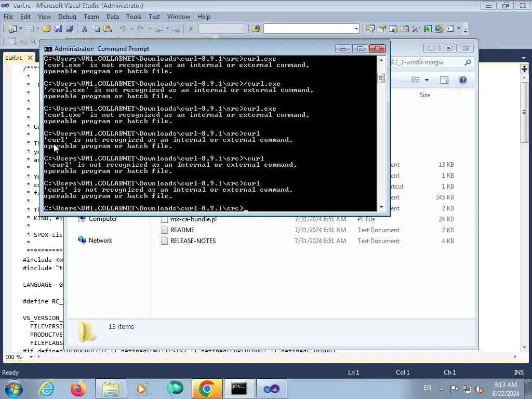Click the Copy icon in toolbar
Image resolution: width=532 pixels, height=399 pixels.
96,29
